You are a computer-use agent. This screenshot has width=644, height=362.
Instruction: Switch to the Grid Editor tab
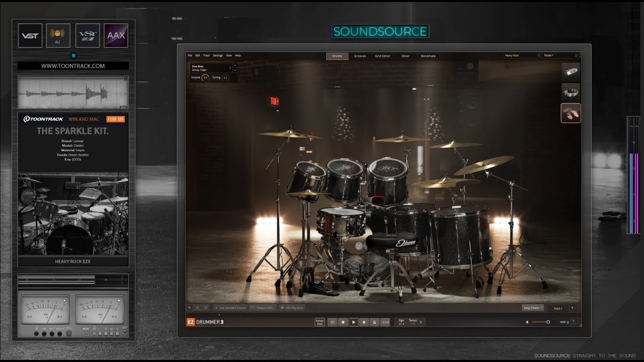(383, 56)
